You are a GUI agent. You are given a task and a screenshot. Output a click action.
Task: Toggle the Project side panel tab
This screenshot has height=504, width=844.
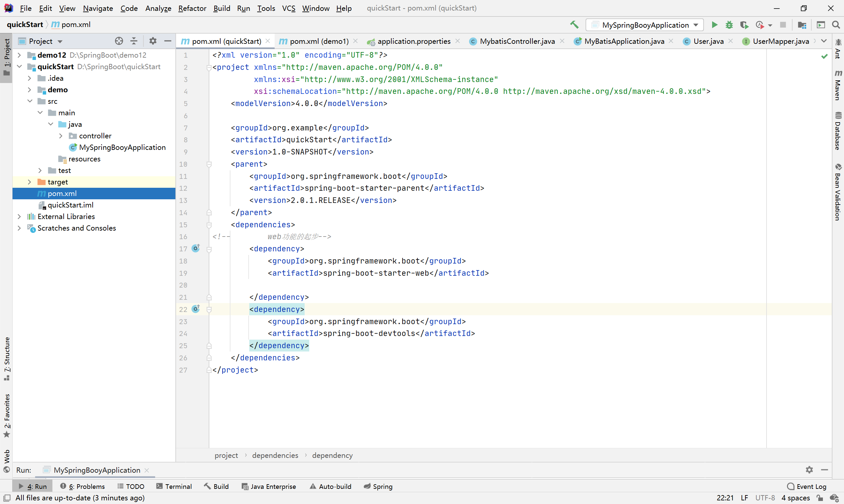(x=7, y=58)
